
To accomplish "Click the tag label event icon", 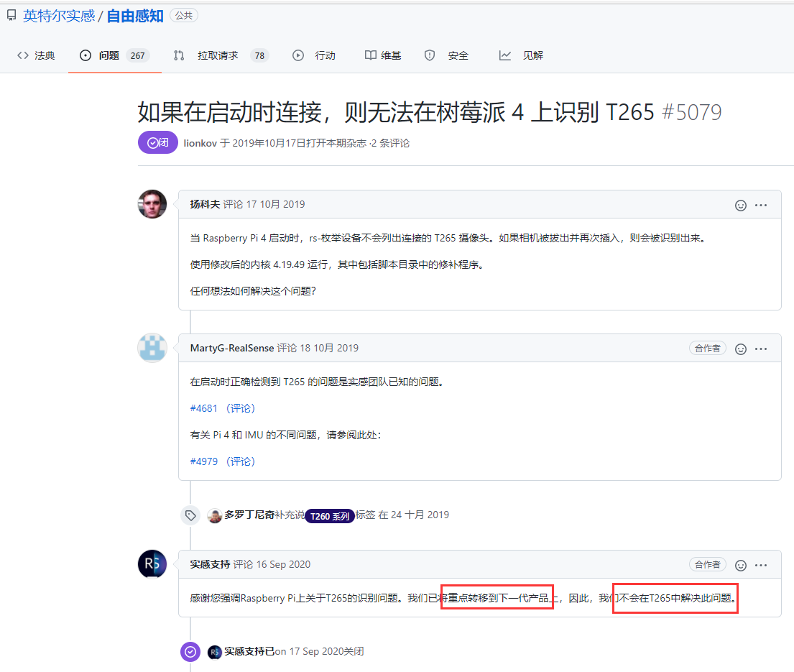I will click(190, 515).
